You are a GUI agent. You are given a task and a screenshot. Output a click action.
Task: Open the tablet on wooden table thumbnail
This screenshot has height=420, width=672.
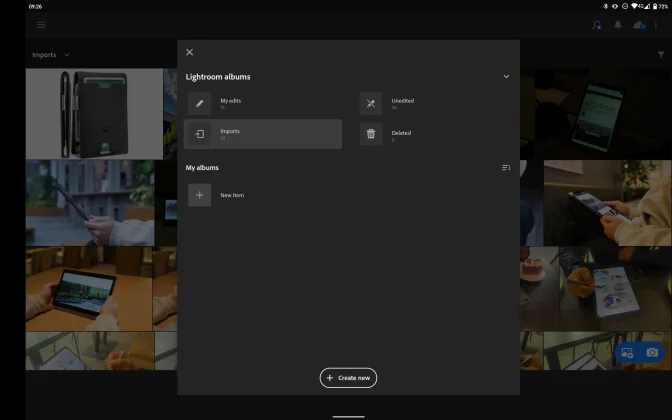(x=89, y=289)
